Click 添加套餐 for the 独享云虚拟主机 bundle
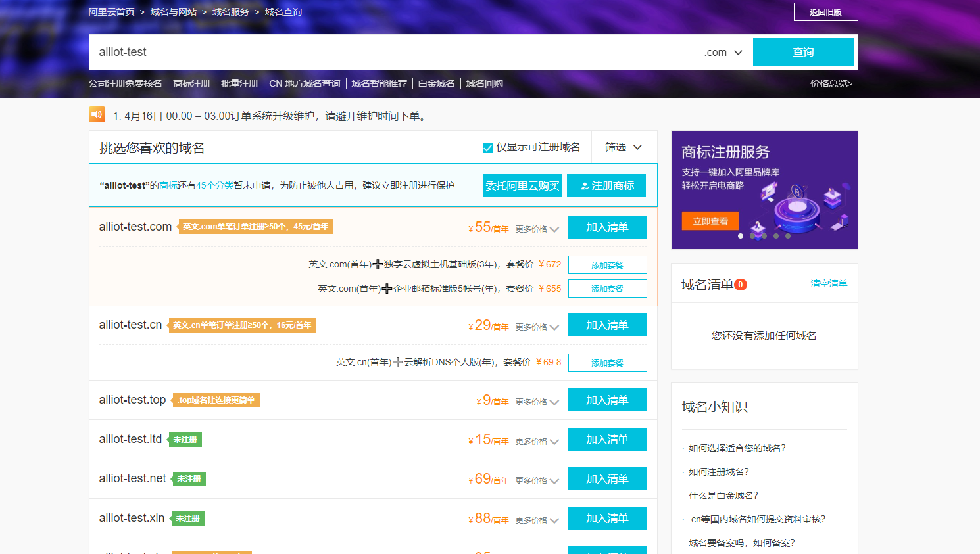Image resolution: width=980 pixels, height=554 pixels. pyautogui.click(x=607, y=264)
